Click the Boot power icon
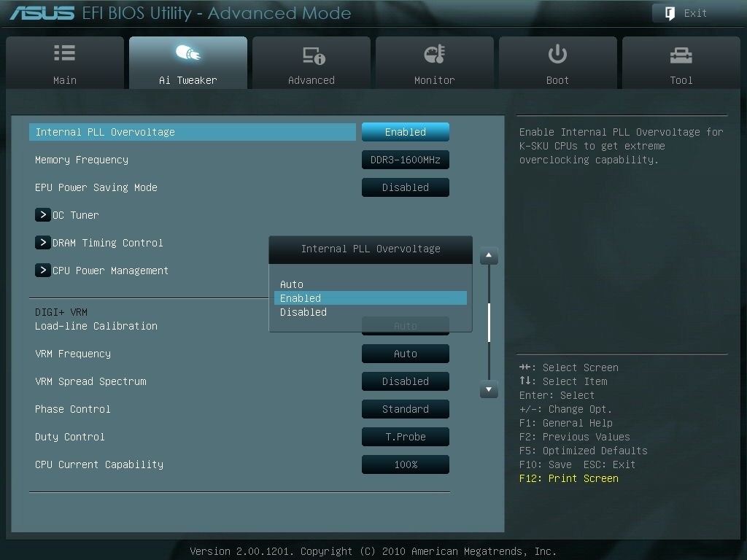 coord(557,52)
